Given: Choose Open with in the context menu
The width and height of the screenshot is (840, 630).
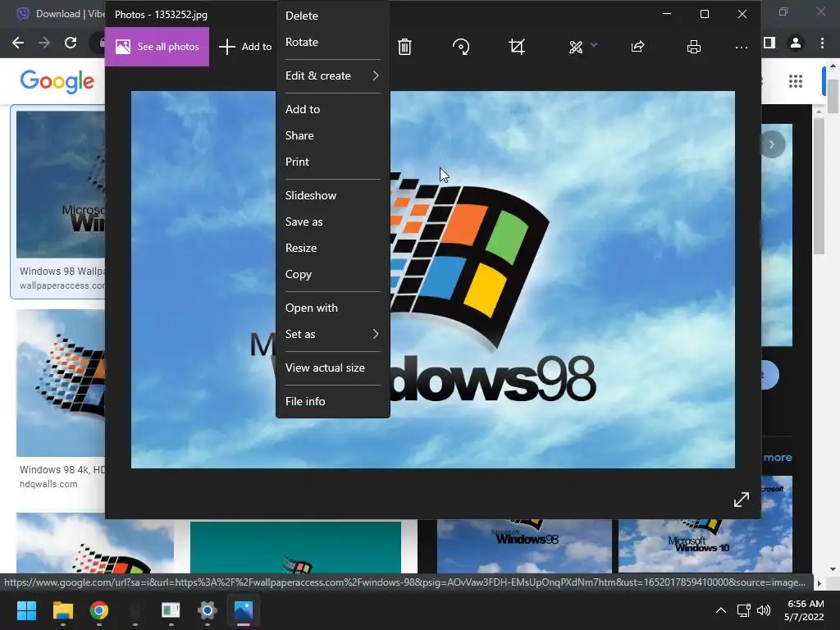Looking at the screenshot, I should coord(332,308).
